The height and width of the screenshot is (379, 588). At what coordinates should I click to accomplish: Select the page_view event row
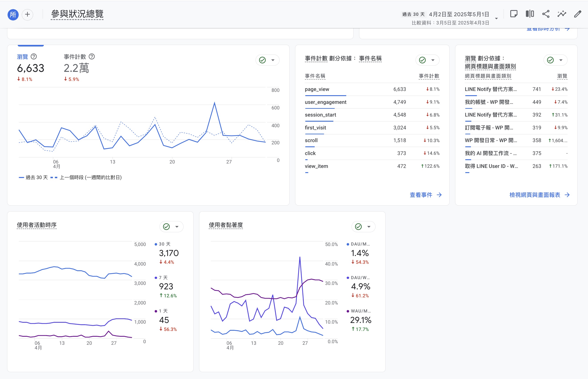[x=372, y=89]
